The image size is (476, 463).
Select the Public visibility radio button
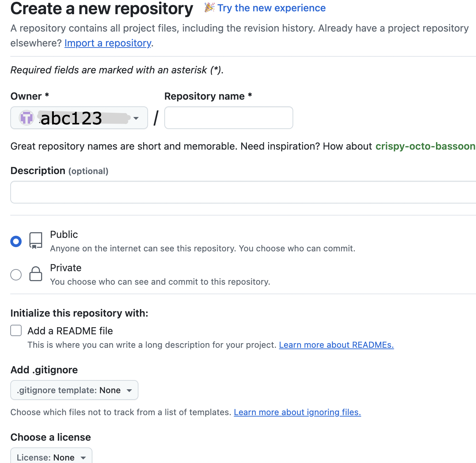pos(16,241)
